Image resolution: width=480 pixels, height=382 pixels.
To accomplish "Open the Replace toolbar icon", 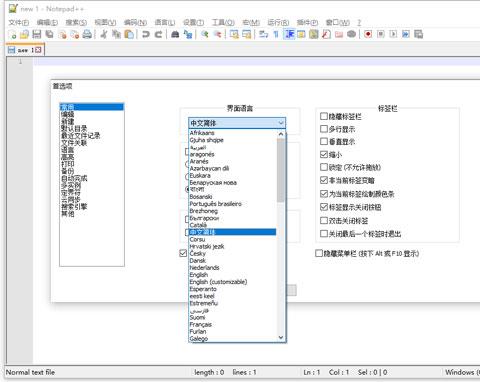I will pyautogui.click(x=188, y=34).
